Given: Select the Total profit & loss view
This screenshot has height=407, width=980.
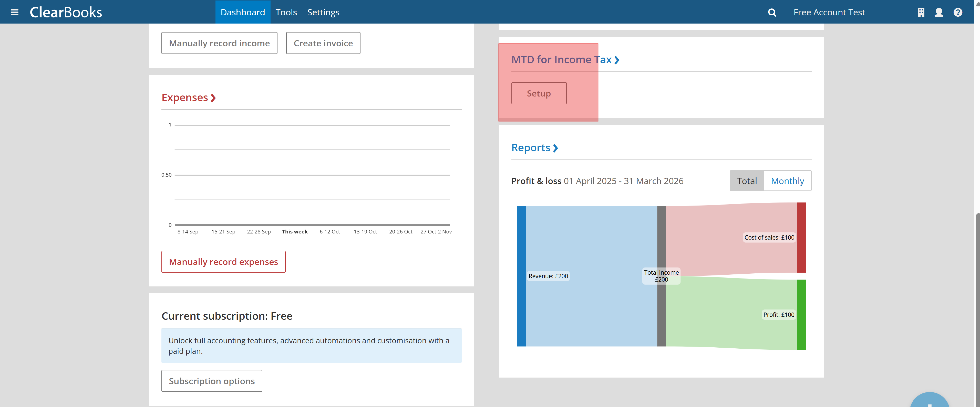Looking at the screenshot, I should pos(746,181).
